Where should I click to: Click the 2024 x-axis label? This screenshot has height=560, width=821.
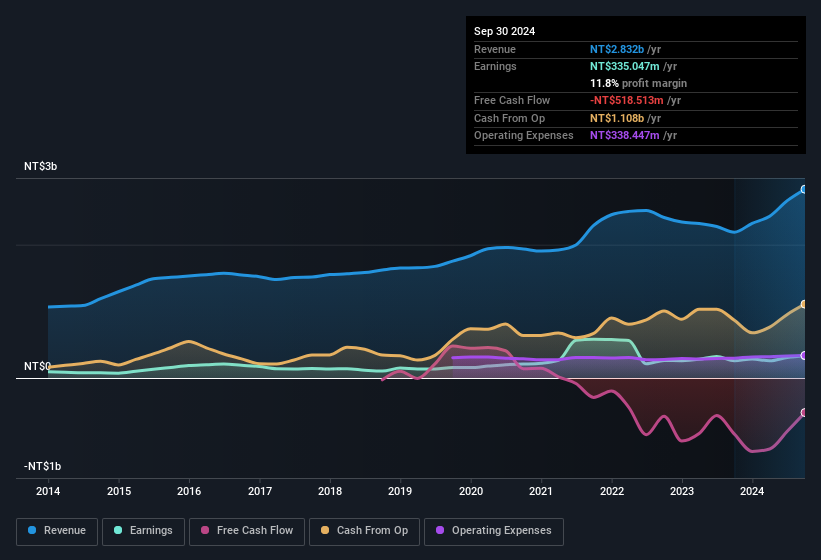click(752, 491)
